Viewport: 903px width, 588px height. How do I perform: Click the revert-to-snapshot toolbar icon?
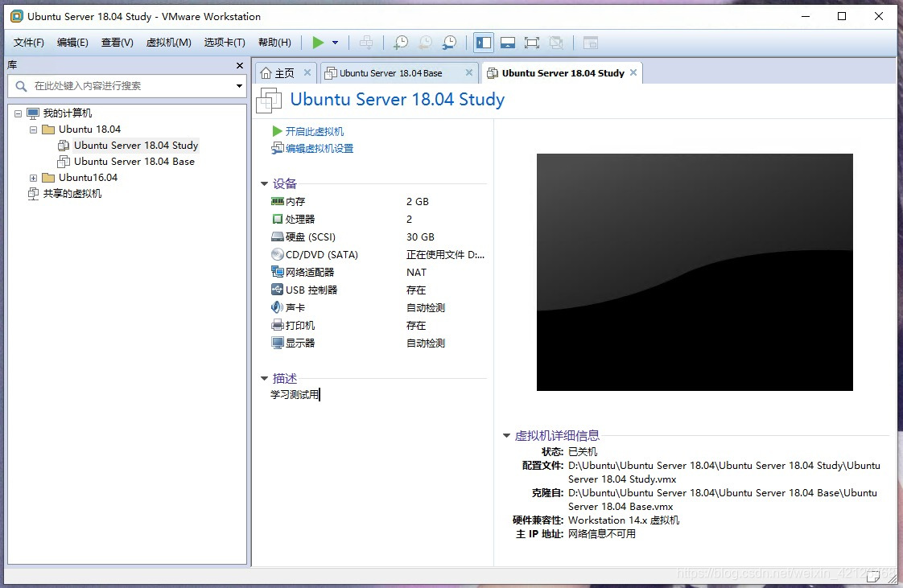tap(425, 43)
